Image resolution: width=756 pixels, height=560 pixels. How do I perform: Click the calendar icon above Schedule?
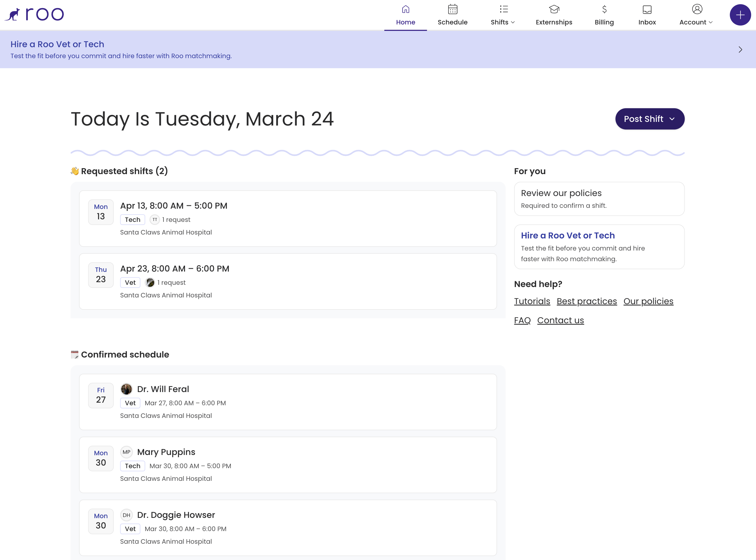[x=453, y=9]
